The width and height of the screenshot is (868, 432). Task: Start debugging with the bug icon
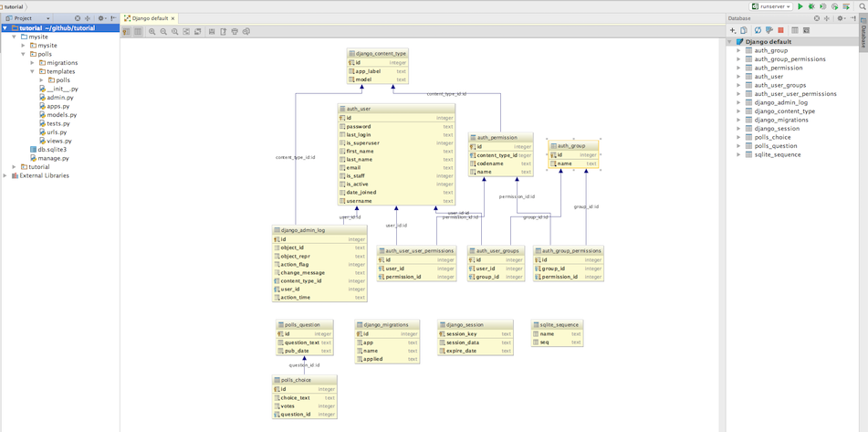click(811, 6)
